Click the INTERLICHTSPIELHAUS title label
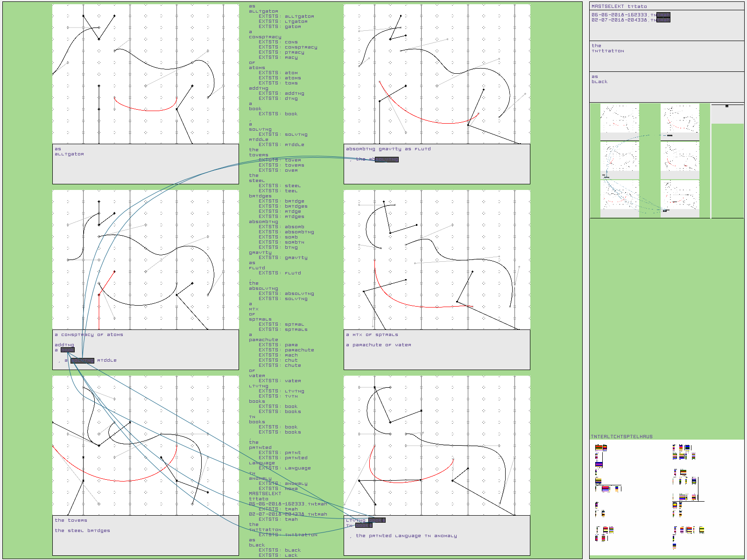The image size is (747, 560). (x=621, y=437)
